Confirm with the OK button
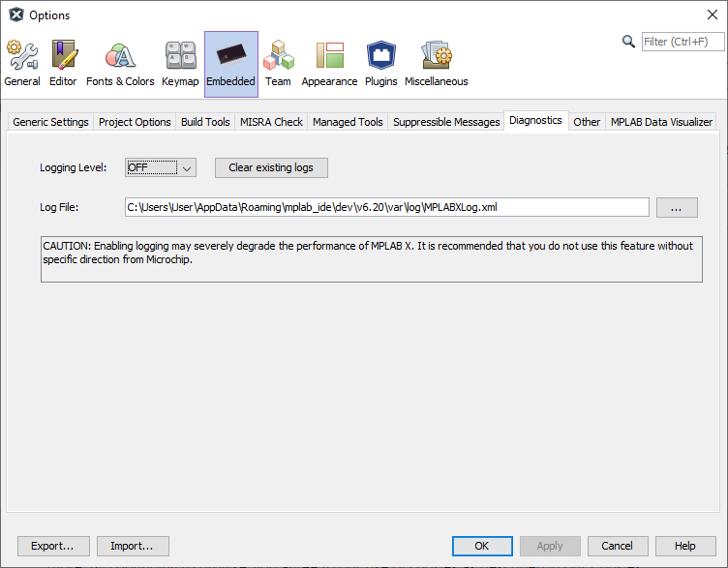Viewport: 728px width, 568px height. click(x=482, y=546)
